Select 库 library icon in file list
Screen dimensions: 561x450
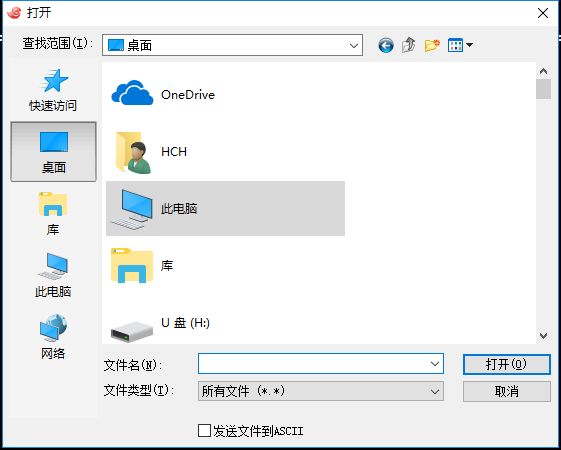[x=132, y=266]
